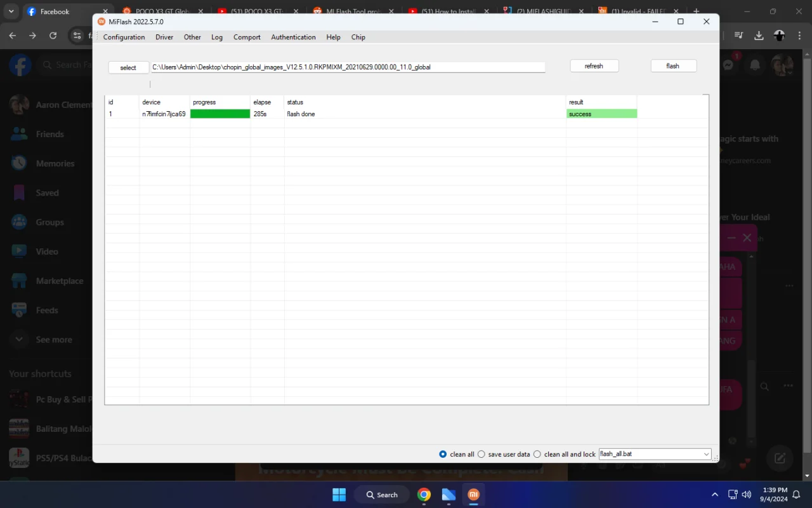Click the "refresh" button
The width and height of the screenshot is (812, 508).
(594, 66)
